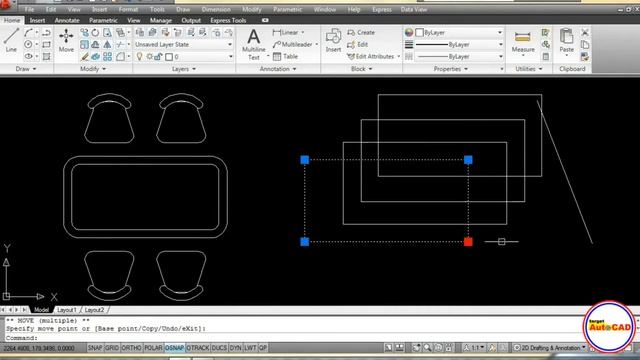
Task: Click the Array tool icon
Action: click(x=107, y=57)
